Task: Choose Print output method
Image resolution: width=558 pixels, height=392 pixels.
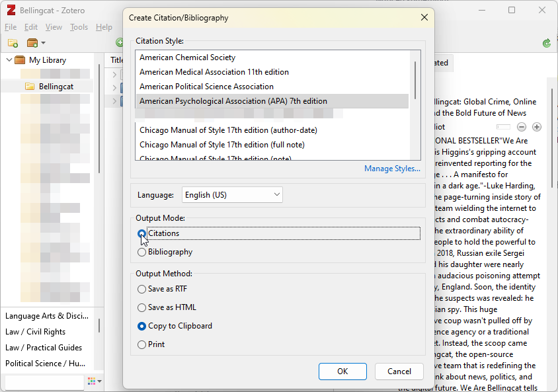Action: point(141,344)
